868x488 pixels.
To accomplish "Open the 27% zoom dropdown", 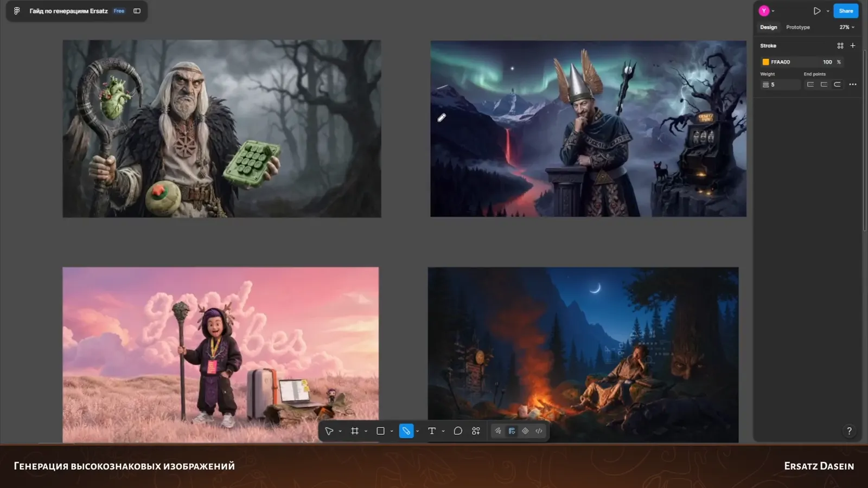I will [847, 27].
